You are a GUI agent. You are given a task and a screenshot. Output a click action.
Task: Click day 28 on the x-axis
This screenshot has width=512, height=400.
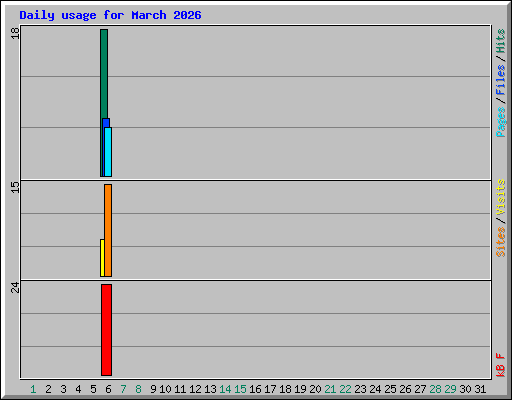435,389
